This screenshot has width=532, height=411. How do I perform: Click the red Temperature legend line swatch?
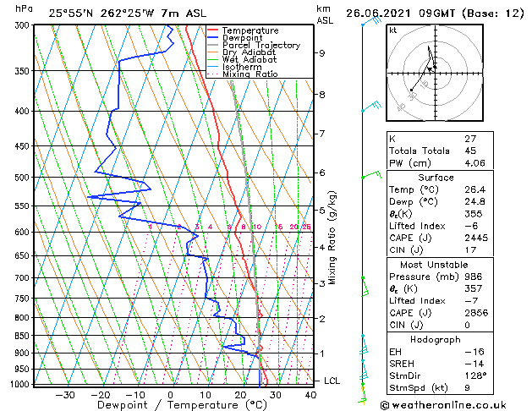coord(213,30)
